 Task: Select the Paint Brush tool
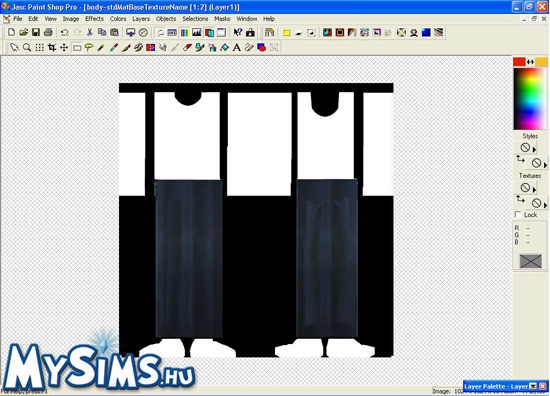tap(126, 47)
